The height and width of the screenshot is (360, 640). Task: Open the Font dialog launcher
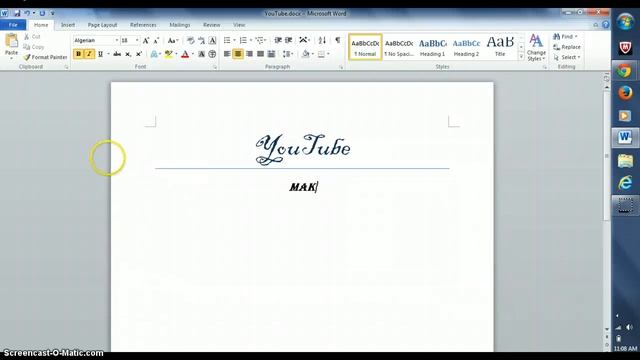(x=215, y=67)
